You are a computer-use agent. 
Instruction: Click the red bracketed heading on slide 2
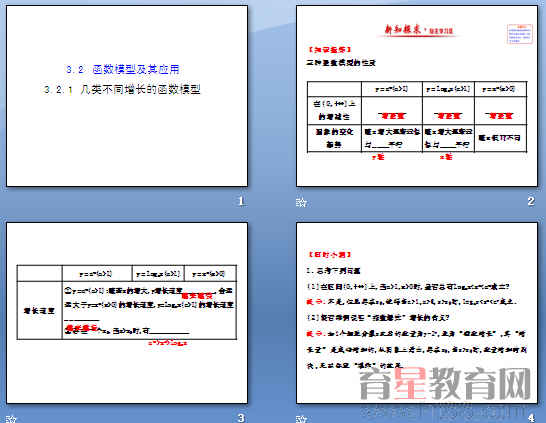(329, 49)
